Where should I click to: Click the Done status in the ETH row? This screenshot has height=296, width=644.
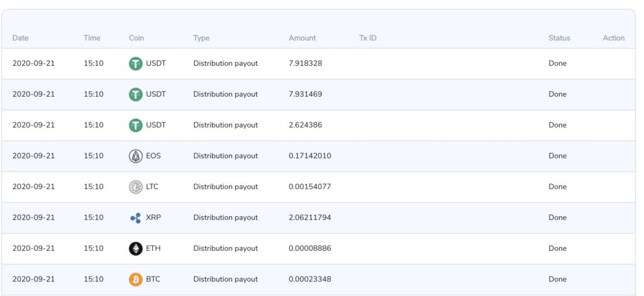tap(557, 248)
